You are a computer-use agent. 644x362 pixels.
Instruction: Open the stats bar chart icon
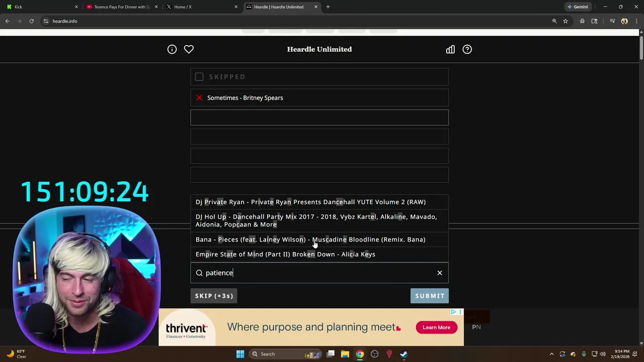pyautogui.click(x=450, y=49)
